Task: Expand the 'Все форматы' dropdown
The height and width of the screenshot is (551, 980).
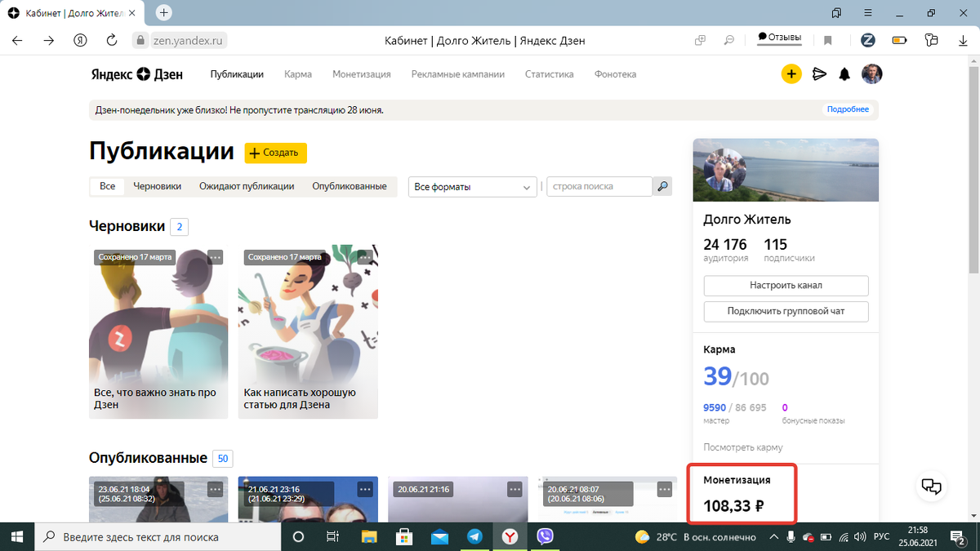Action: (473, 187)
